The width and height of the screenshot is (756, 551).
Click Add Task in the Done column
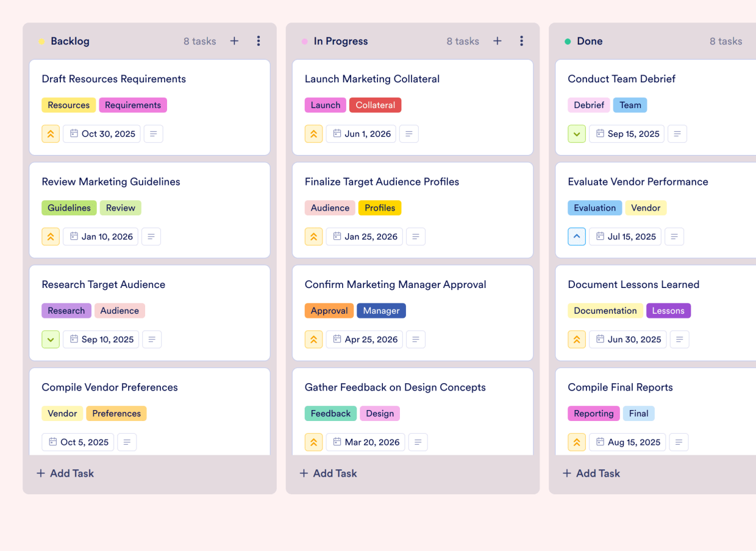(591, 473)
